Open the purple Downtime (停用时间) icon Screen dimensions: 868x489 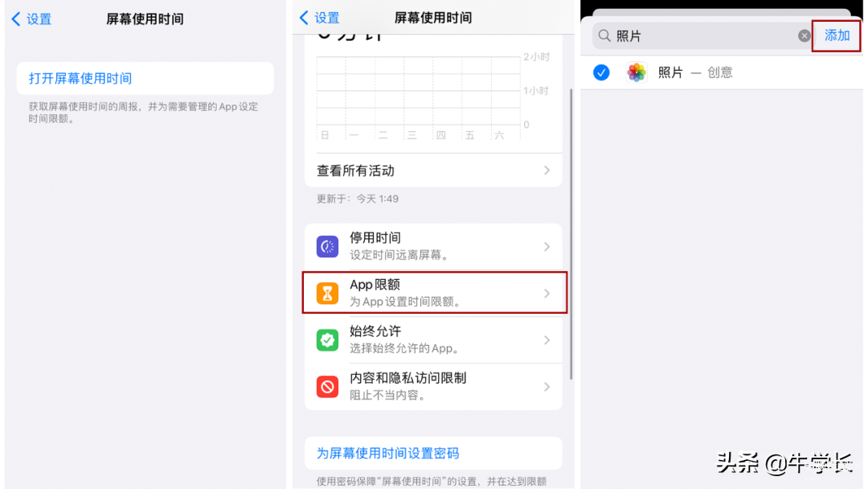click(327, 246)
